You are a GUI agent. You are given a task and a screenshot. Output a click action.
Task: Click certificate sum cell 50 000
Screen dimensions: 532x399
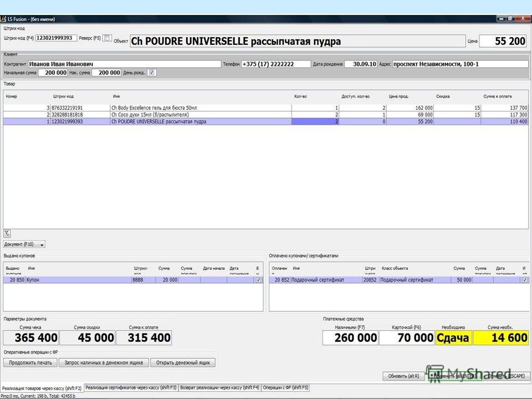462,280
